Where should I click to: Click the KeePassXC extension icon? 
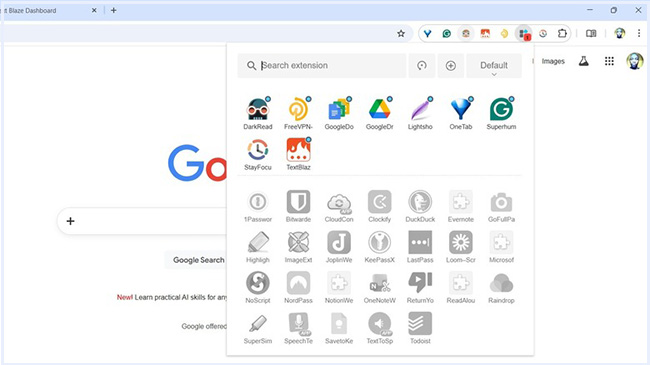[x=379, y=242]
